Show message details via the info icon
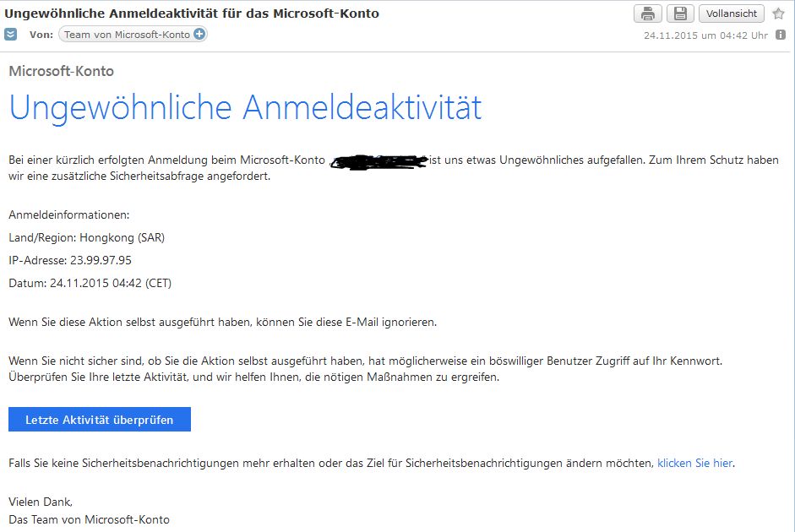This screenshot has width=795, height=532. 781,35
